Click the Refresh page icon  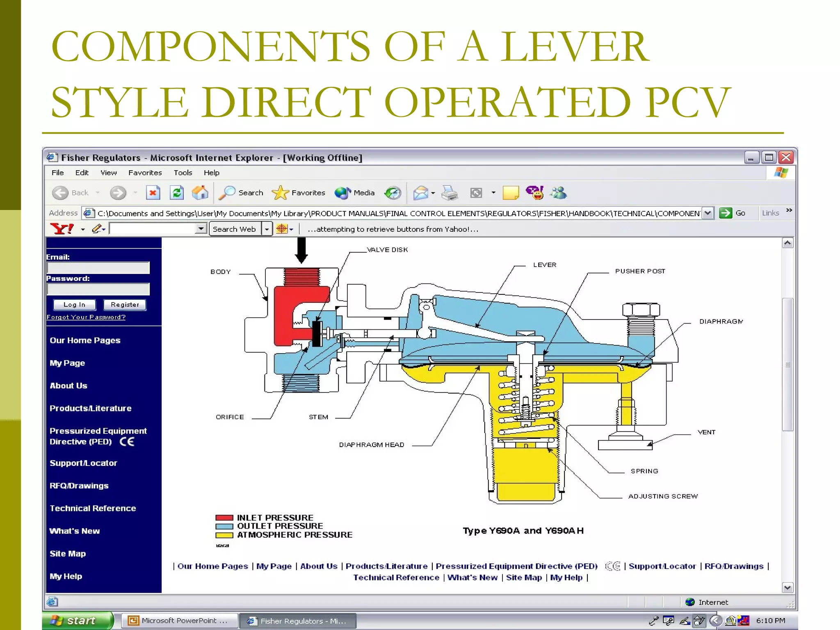tap(177, 193)
